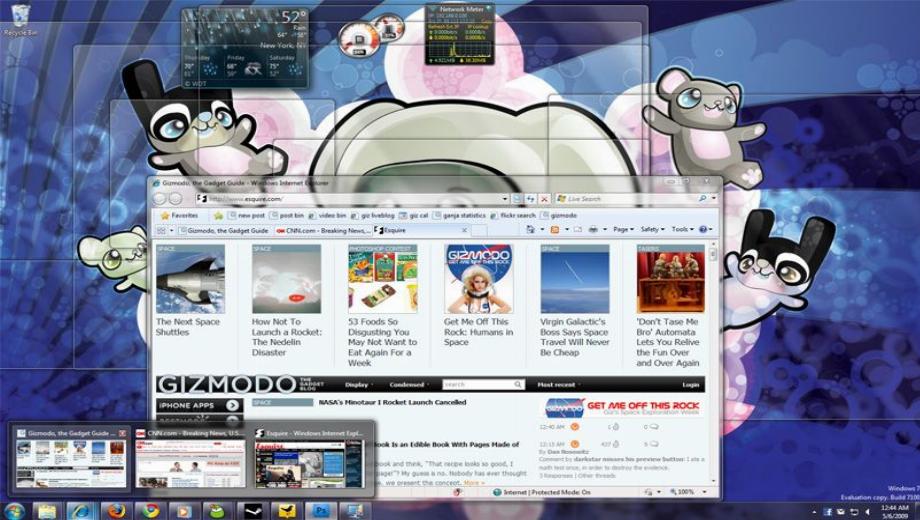Image resolution: width=920 pixels, height=520 pixels.
Task: Click the Print toolbar icon
Action: point(594,229)
